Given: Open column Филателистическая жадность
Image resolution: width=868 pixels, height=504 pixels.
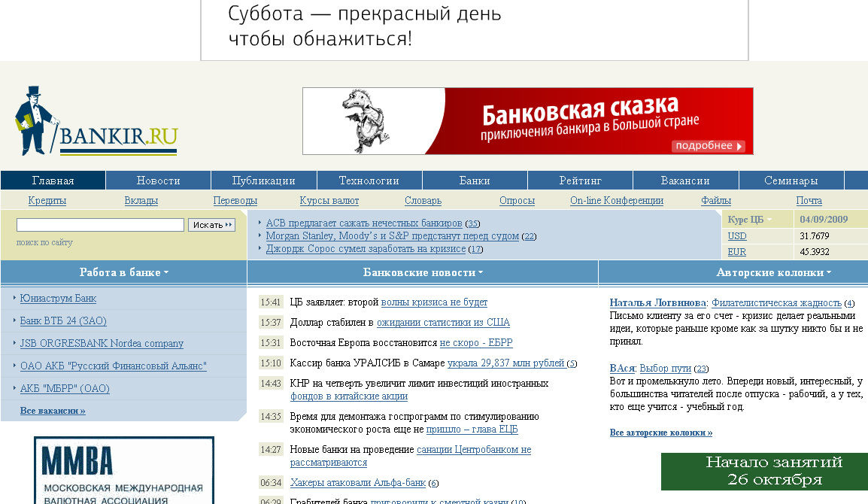Looking at the screenshot, I should 776,303.
